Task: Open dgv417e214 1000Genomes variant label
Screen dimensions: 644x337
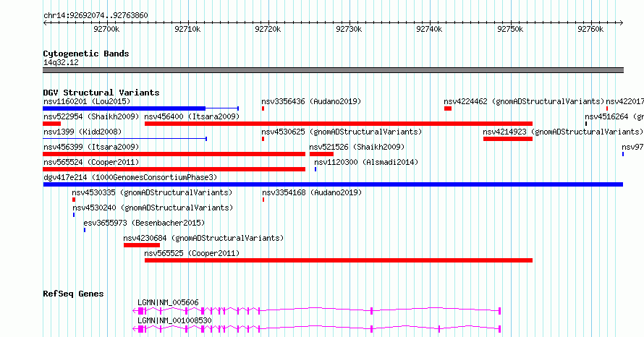Action: 130,177
